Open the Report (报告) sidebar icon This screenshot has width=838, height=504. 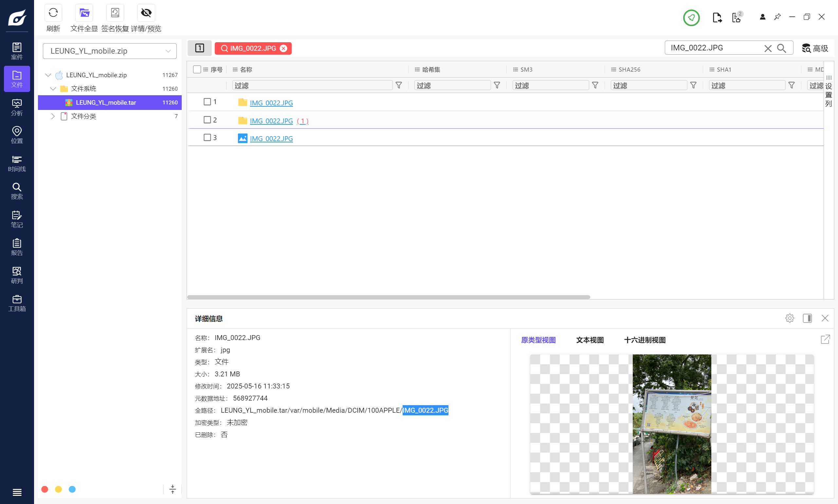click(x=17, y=247)
